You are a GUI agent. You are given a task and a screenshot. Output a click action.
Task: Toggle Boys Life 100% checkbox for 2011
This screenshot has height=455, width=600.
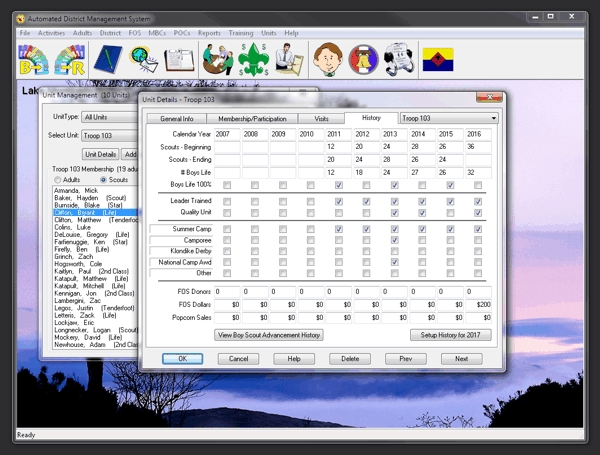point(339,185)
